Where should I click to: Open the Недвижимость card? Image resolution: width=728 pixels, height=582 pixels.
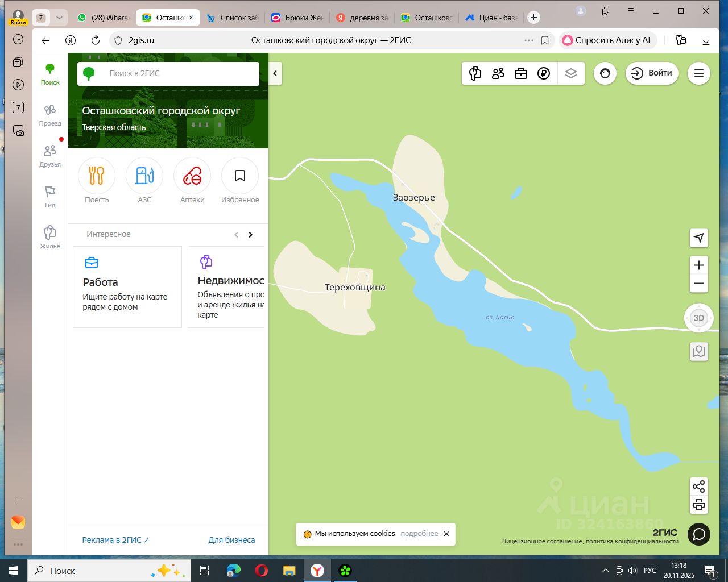pyautogui.click(x=226, y=287)
